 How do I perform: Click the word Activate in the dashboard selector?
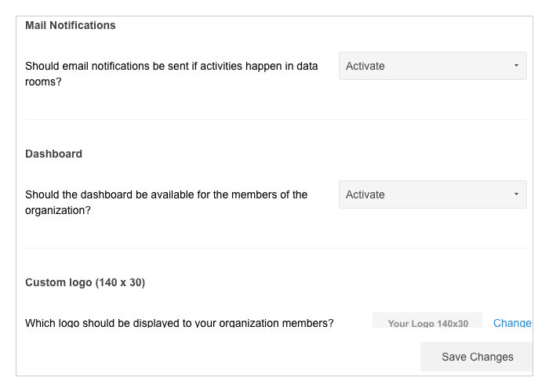coord(365,194)
